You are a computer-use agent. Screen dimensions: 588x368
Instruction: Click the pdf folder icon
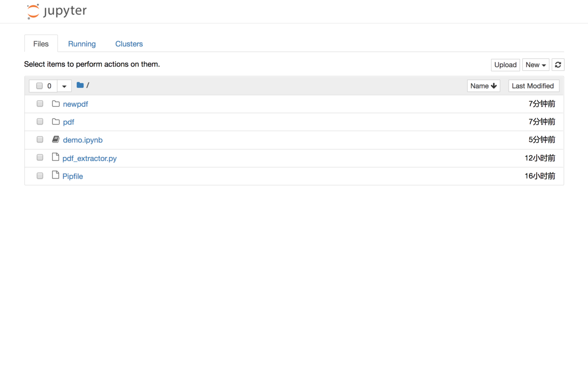tap(55, 122)
